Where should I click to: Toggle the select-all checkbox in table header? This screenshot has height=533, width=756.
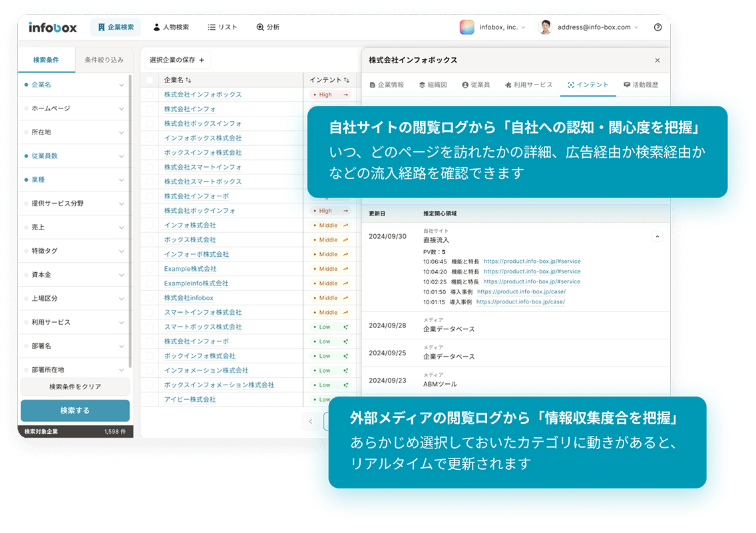tap(150, 80)
